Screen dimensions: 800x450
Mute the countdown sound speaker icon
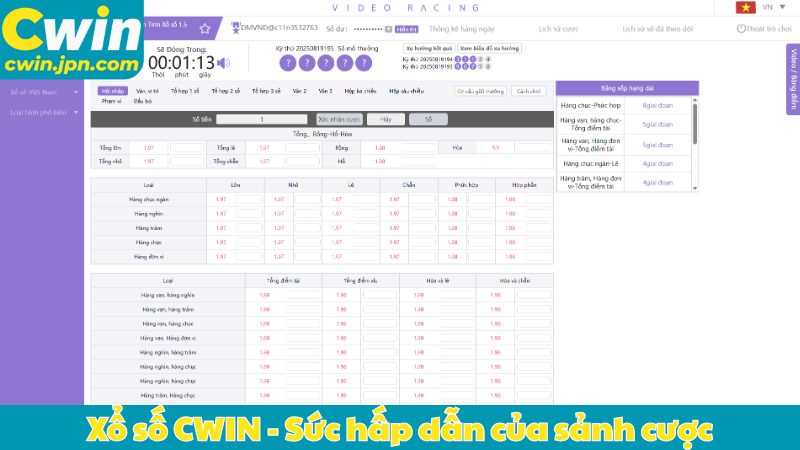coord(223,62)
